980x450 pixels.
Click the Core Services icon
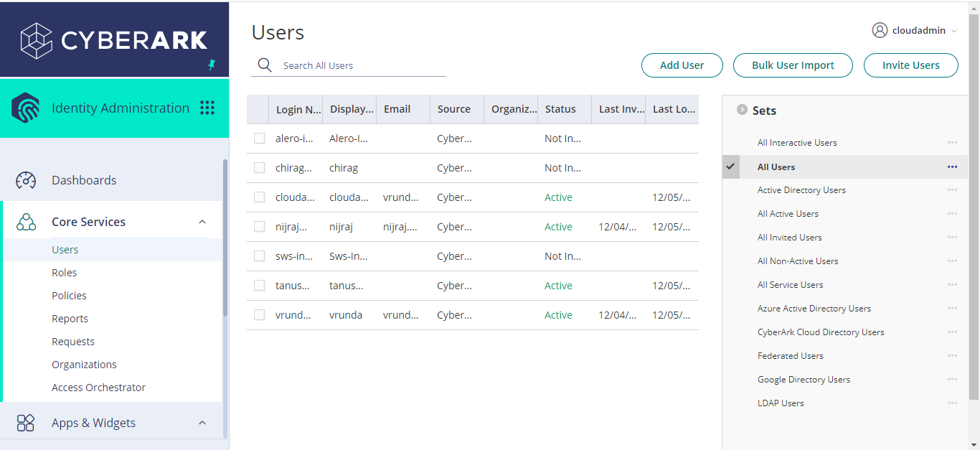26,222
